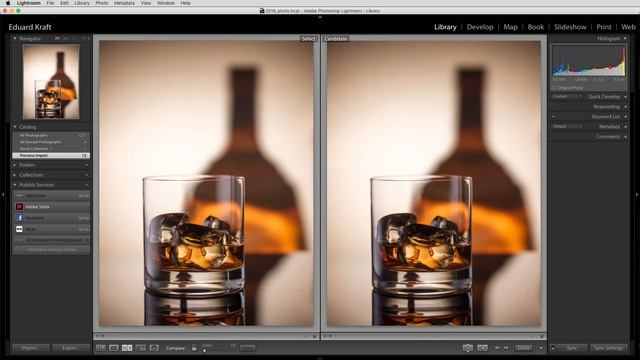Viewport: 640px width, 360px height.
Task: Expand the Collections panel
Action: [15, 175]
